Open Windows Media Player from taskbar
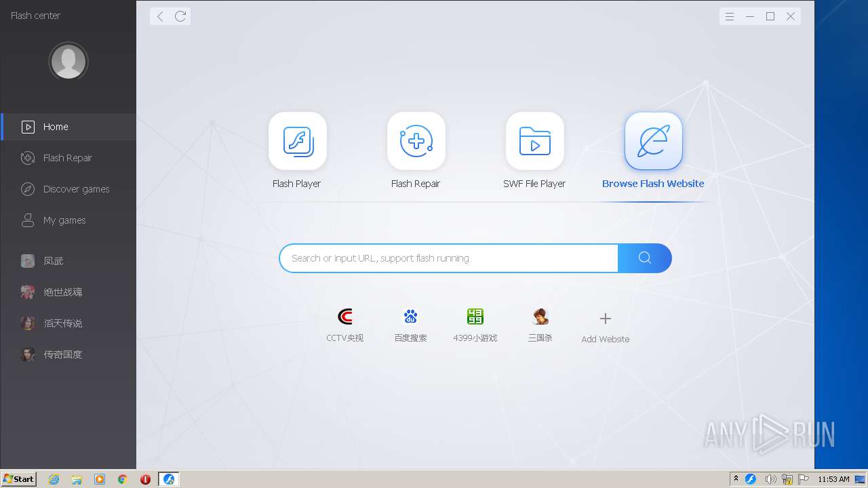Viewport: 868px width, 488px height. 100,479
